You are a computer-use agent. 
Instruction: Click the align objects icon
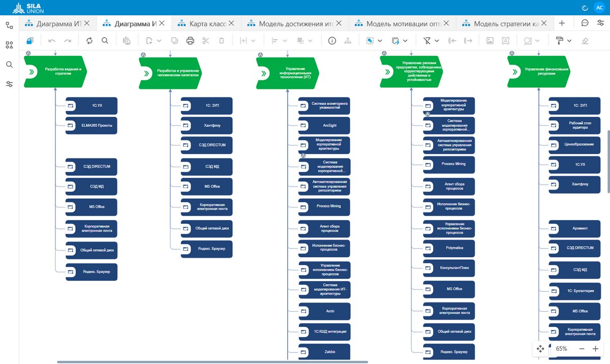[274, 41]
